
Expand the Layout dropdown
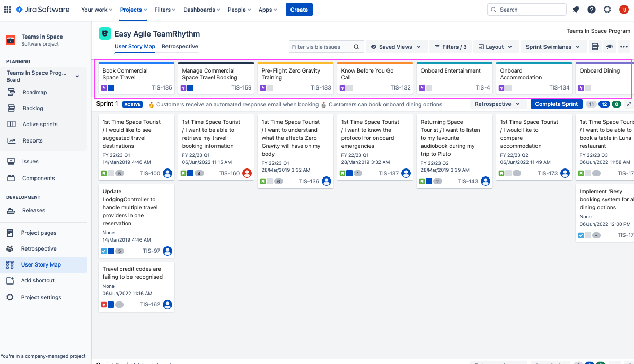pyautogui.click(x=495, y=47)
